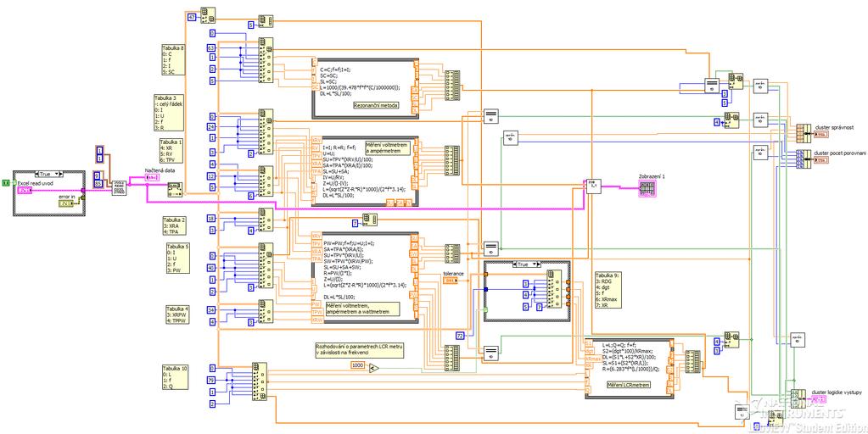Select the less-than comparison node beside 1000
This screenshot has width=868, height=434.
374,366
